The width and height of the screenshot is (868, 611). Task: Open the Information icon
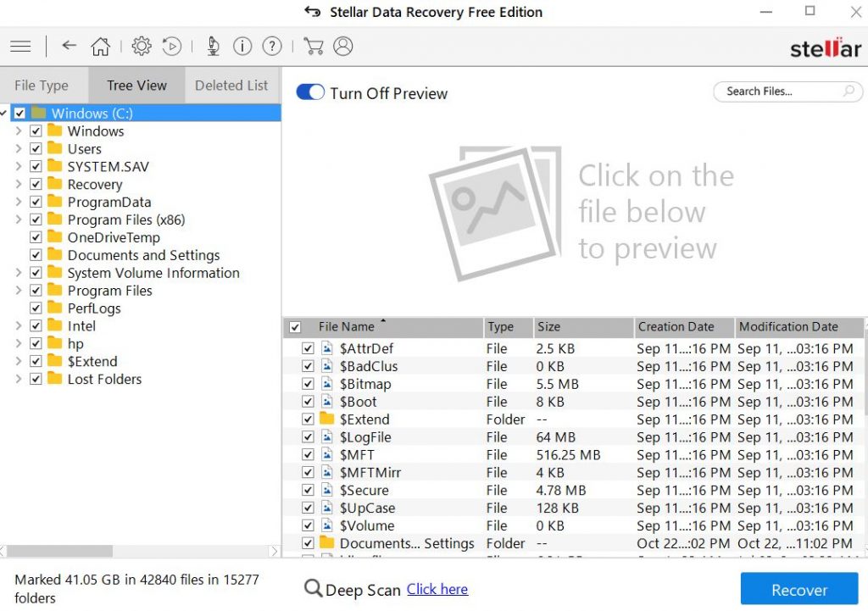tap(242, 46)
